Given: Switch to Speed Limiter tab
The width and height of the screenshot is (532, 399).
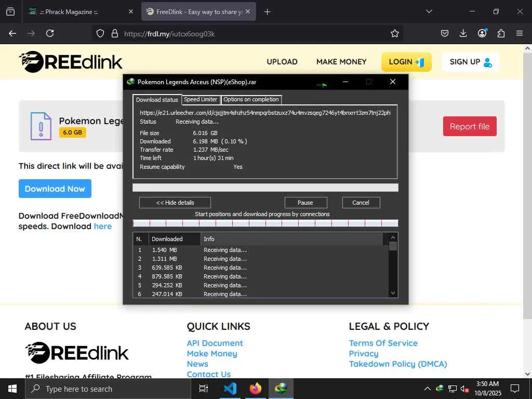Looking at the screenshot, I should (x=201, y=99).
